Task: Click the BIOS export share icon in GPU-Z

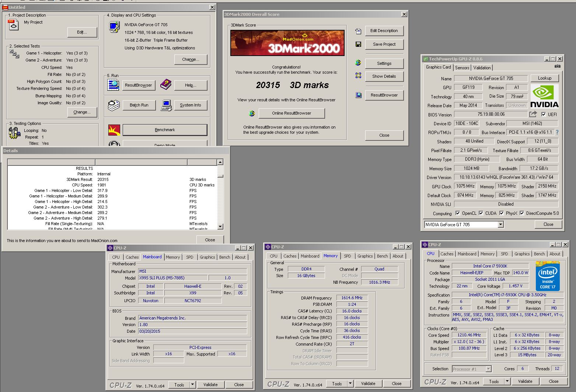Action: [533, 114]
